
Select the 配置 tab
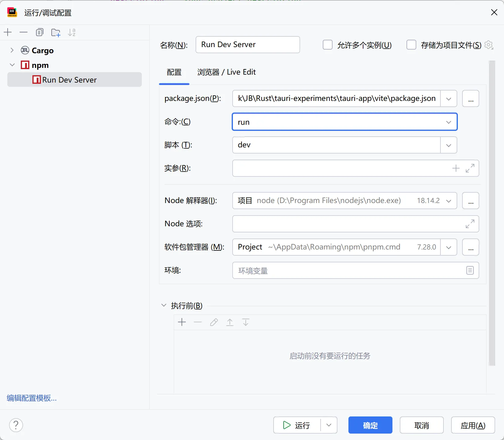[x=174, y=72]
